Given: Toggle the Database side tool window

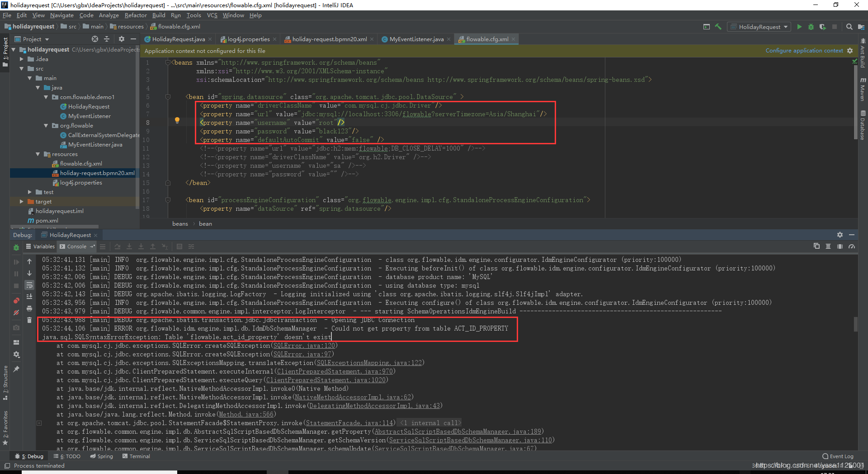Looking at the screenshot, I should point(863,125).
